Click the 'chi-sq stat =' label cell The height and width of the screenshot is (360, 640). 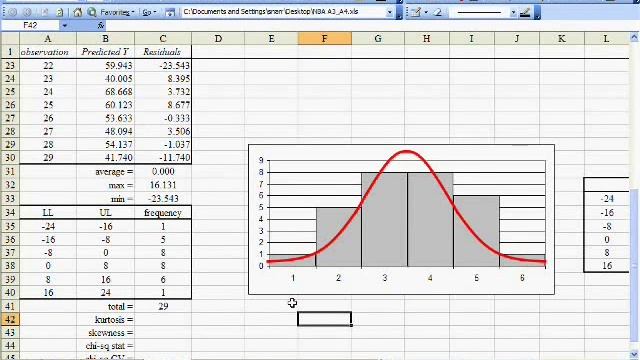[105, 346]
